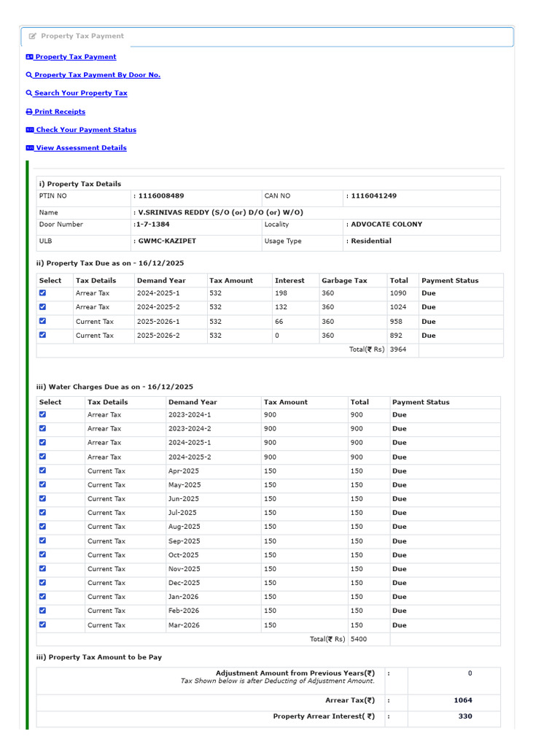Uncheck current tax 2025-2026-1 checkbox
Screen dimensions: 560x747
point(42,321)
